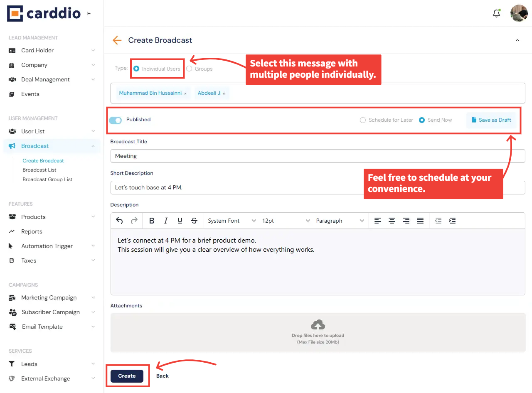Click the undo icon in the description toolbar
The width and height of the screenshot is (532, 393).
coord(119,221)
